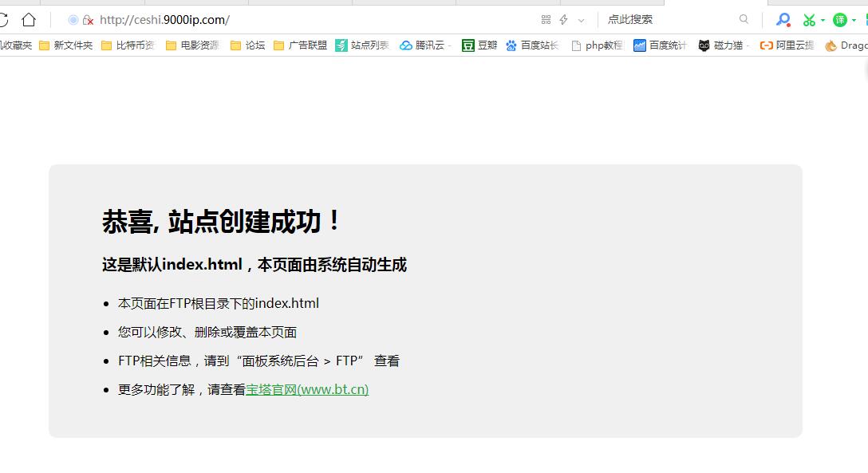Image resolution: width=868 pixels, height=473 pixels.
Task: Click the FTP相关信息 list item text
Action: pos(258,361)
